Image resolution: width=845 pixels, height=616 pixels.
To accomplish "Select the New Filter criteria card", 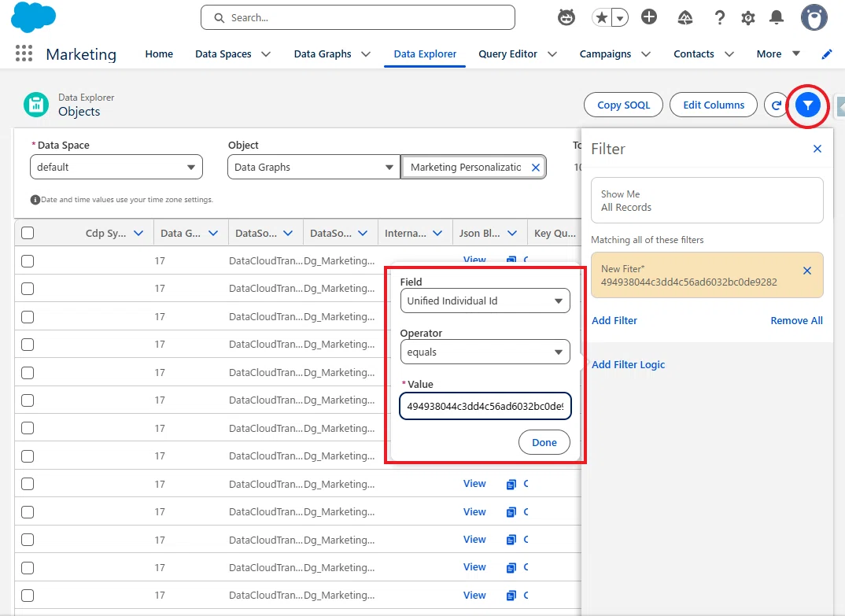I will pos(707,275).
